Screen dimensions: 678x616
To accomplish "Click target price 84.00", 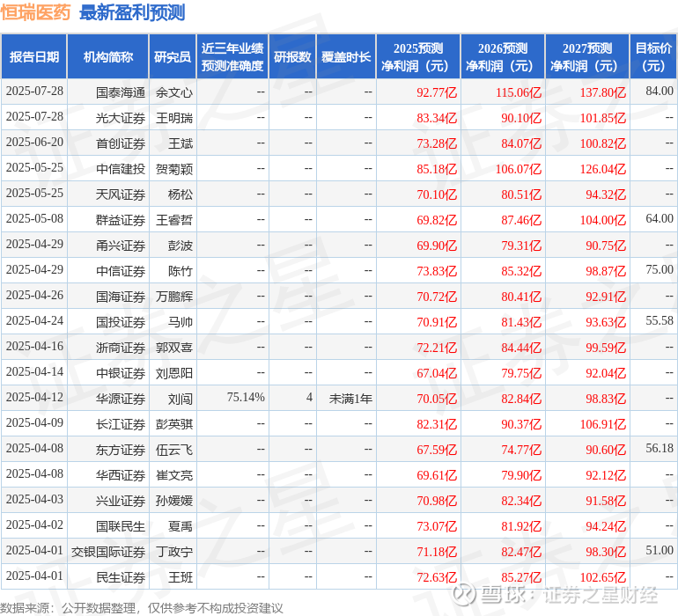I will (660, 91).
